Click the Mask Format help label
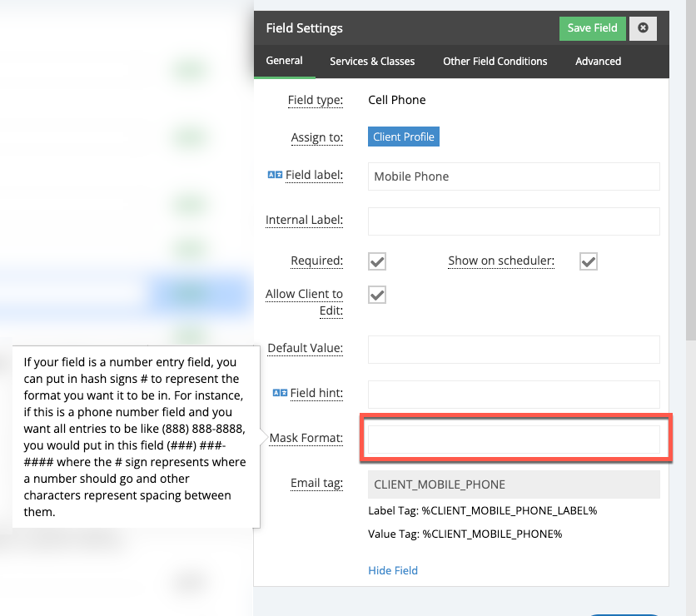The image size is (696, 616). pyautogui.click(x=306, y=438)
